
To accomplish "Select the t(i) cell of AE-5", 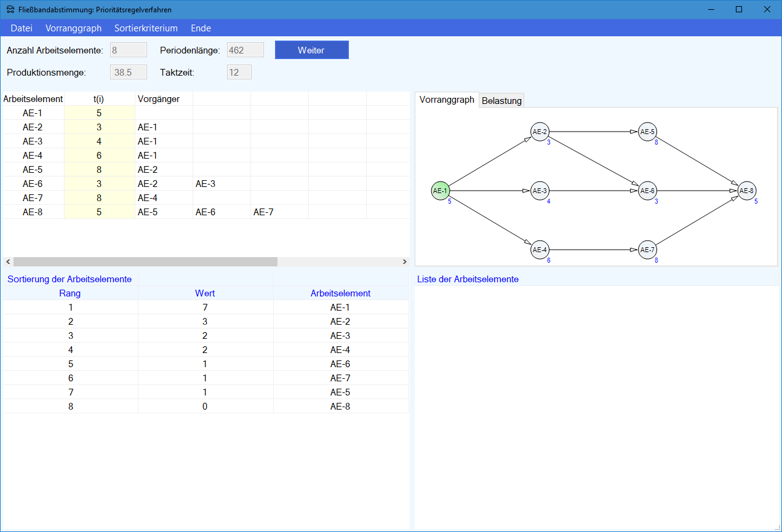I will [x=99, y=170].
